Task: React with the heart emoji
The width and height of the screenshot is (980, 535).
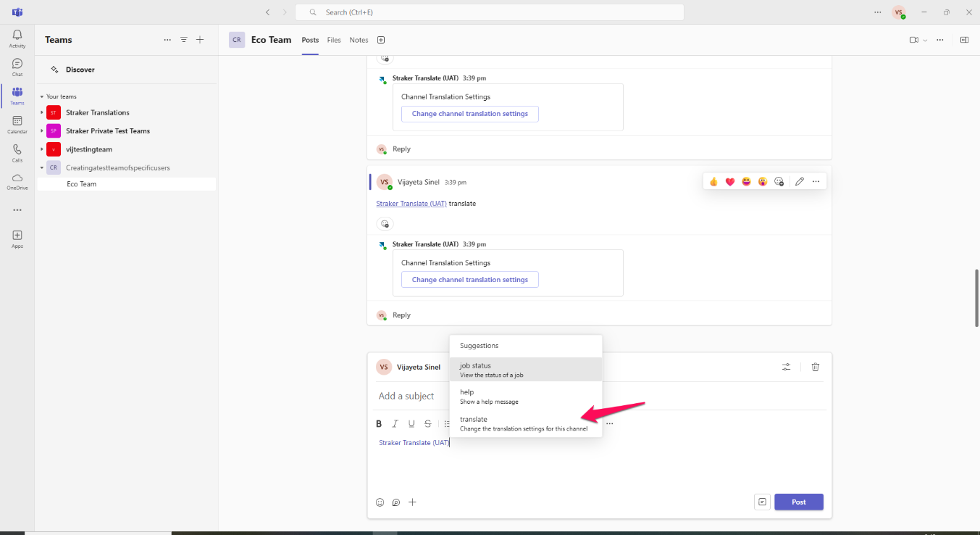Action: (x=729, y=181)
